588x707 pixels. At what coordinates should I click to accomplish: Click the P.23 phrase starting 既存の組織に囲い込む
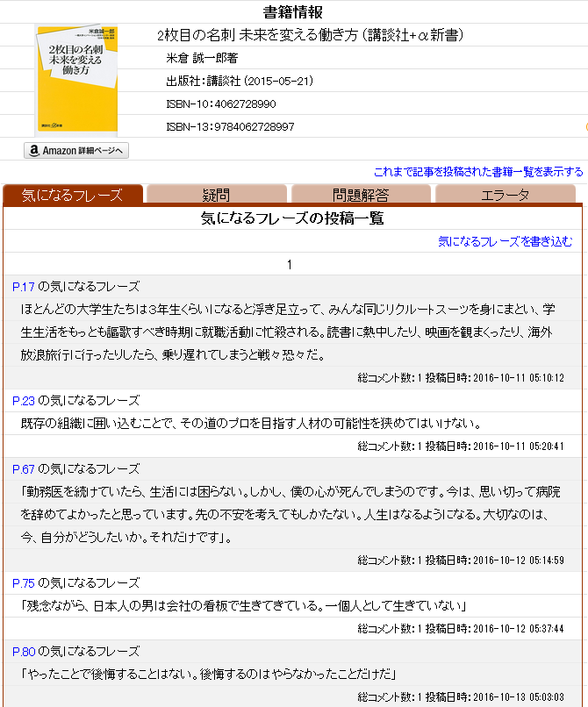pyautogui.click(x=251, y=424)
